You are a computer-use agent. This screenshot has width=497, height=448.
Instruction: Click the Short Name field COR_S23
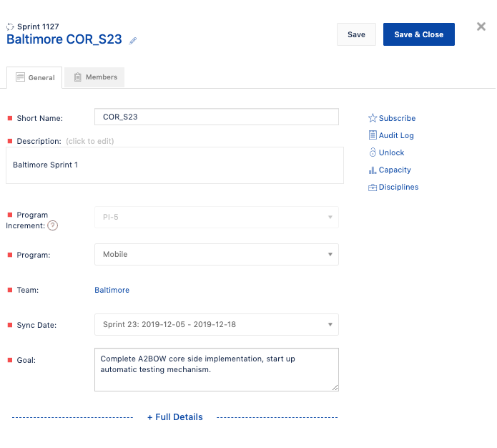click(x=217, y=117)
